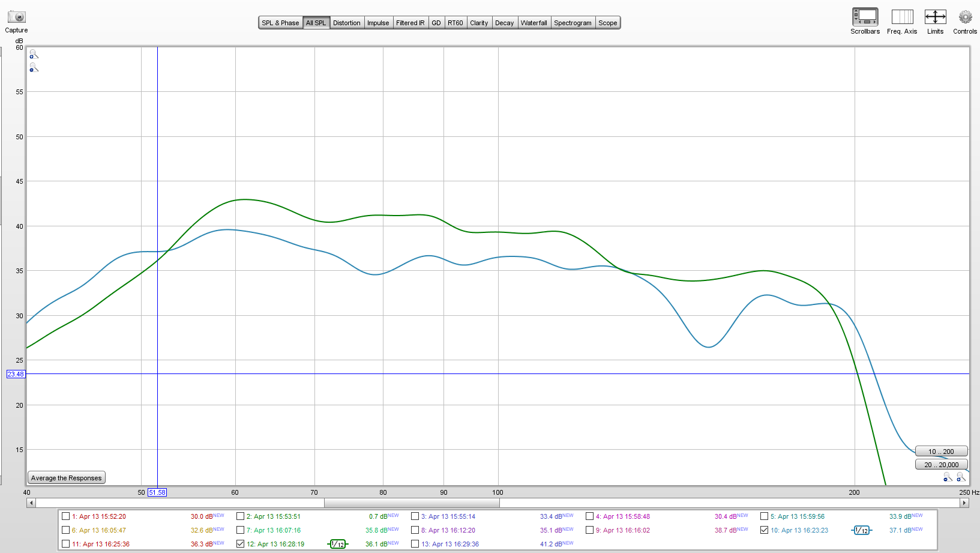
Task: Toggle the Scrollbars icon
Action: [x=865, y=17]
